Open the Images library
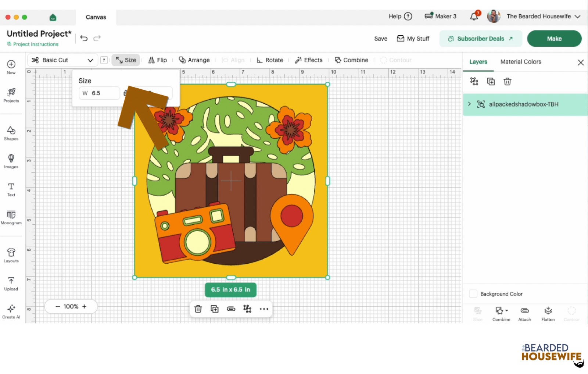Screen dimensions: 588x374 pos(11,161)
